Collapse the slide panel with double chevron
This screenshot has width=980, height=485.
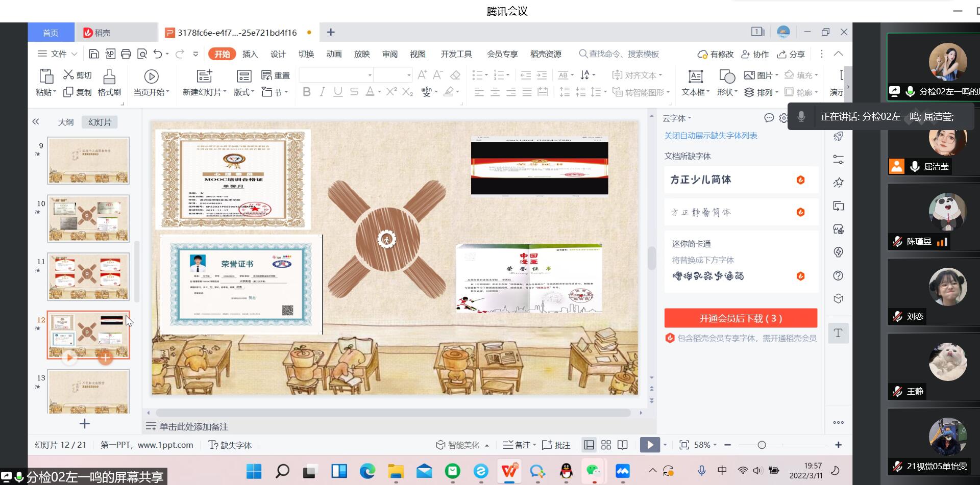36,122
